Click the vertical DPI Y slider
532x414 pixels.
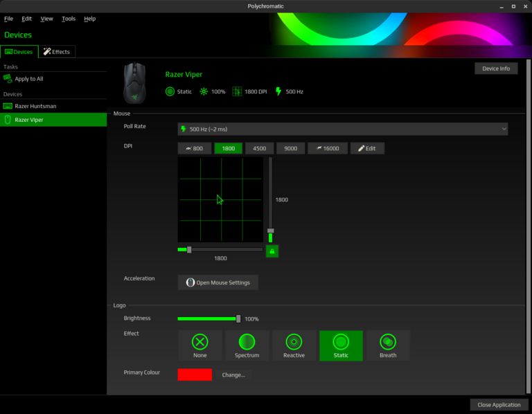pos(270,199)
